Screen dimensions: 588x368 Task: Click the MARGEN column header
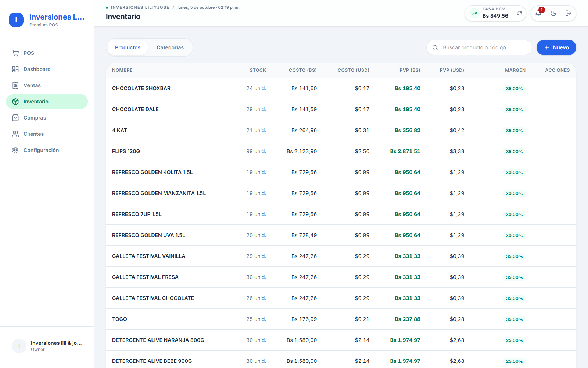[515, 70]
